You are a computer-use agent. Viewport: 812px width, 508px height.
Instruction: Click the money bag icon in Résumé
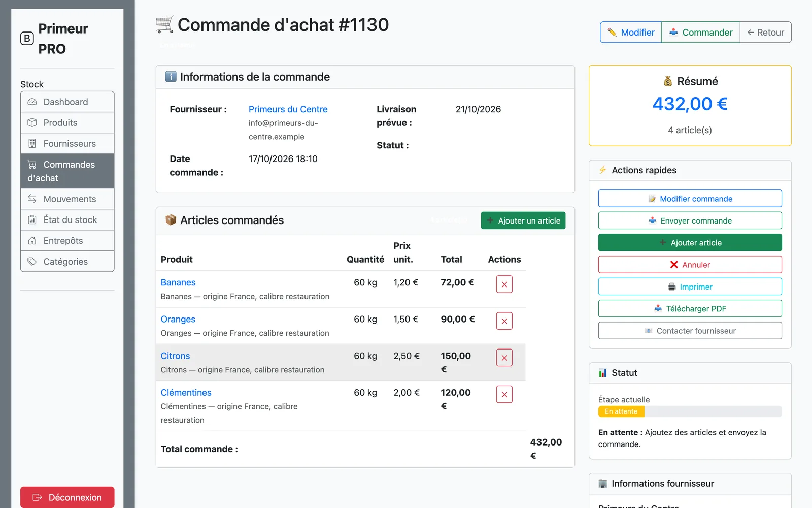coord(668,81)
